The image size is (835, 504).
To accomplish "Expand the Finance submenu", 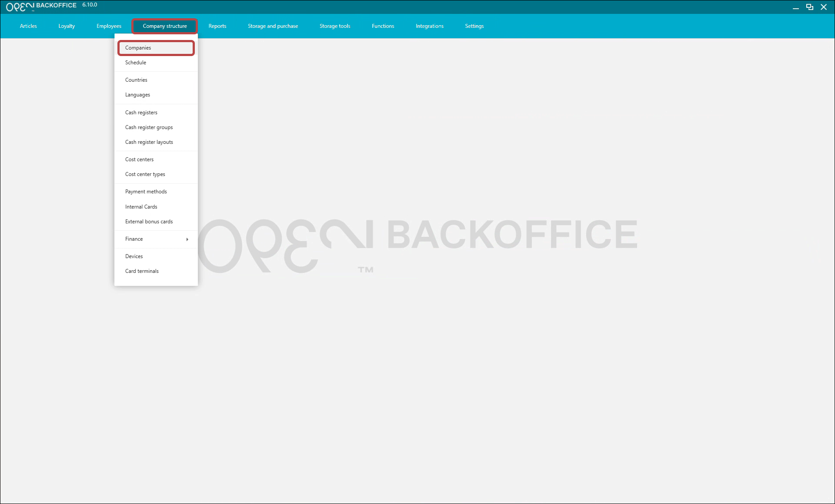I will pos(156,239).
